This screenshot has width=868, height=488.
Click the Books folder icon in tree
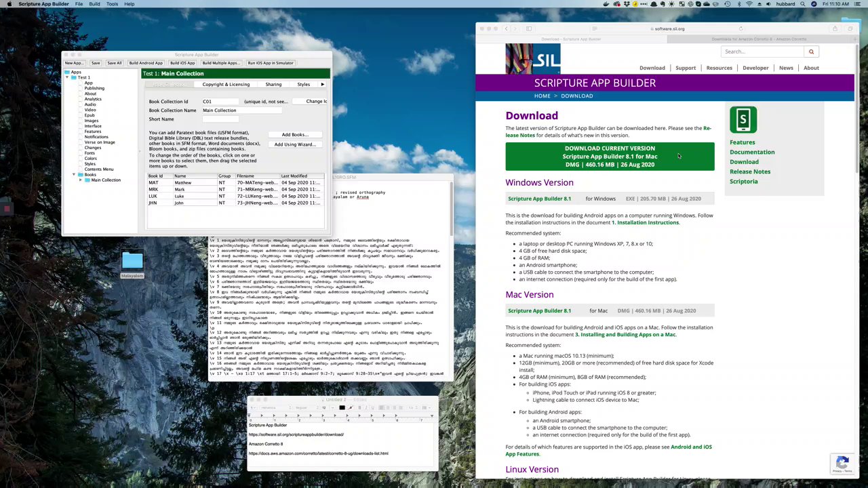click(x=80, y=175)
